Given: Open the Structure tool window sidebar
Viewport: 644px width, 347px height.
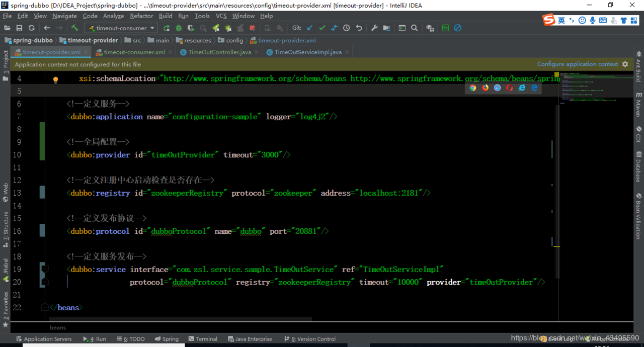Looking at the screenshot, I should [6, 229].
